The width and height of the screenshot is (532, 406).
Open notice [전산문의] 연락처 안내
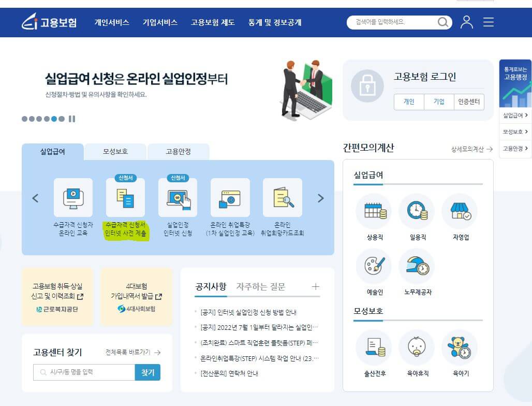[229, 373]
